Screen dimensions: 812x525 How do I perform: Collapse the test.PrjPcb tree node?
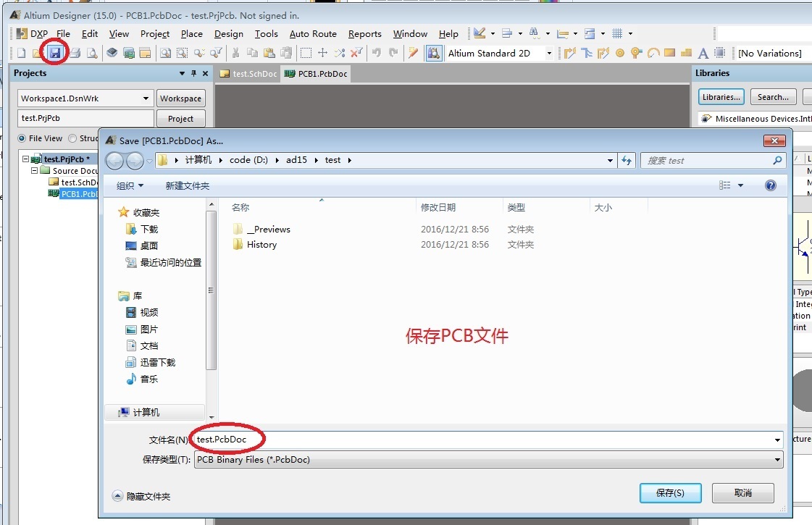(x=25, y=159)
